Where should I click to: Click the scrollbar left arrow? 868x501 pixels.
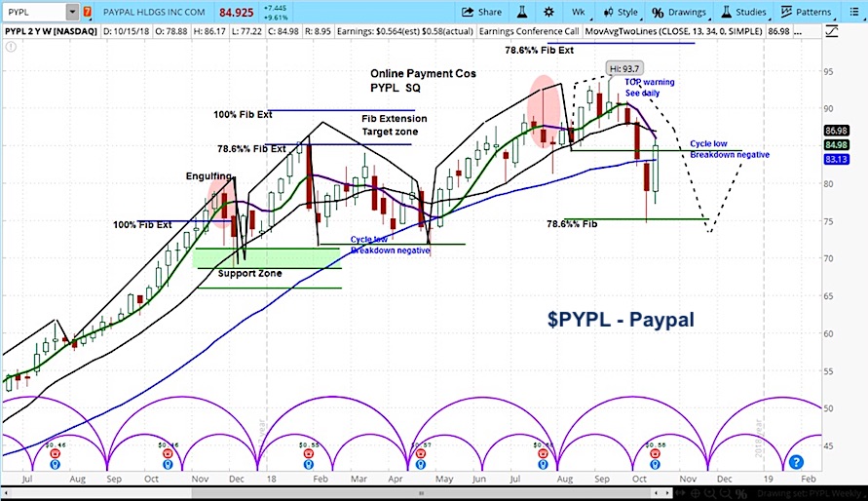(7, 492)
